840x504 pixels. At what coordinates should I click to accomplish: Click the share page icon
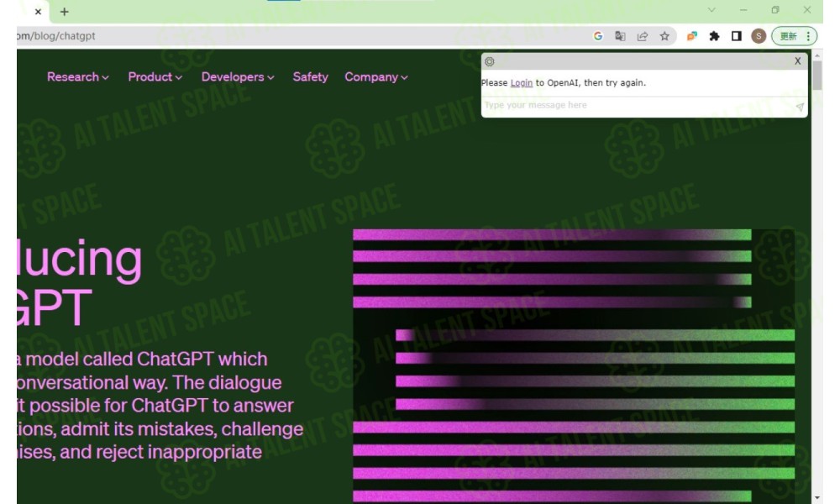[x=643, y=36]
